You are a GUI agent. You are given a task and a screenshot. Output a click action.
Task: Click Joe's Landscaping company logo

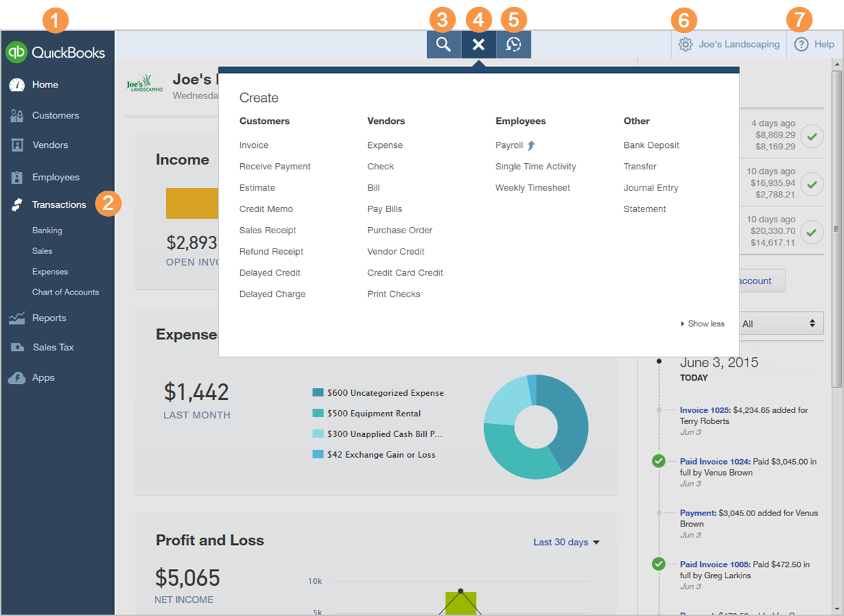pyautogui.click(x=145, y=84)
